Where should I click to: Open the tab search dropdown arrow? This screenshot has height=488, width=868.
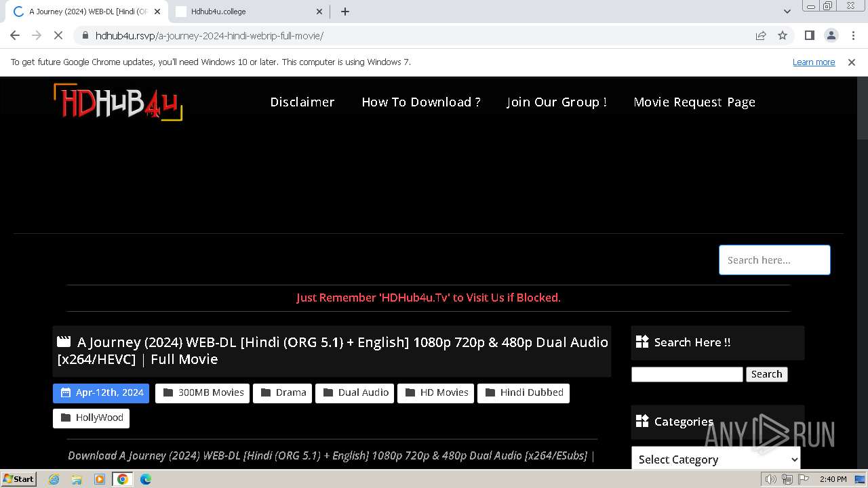(x=787, y=12)
